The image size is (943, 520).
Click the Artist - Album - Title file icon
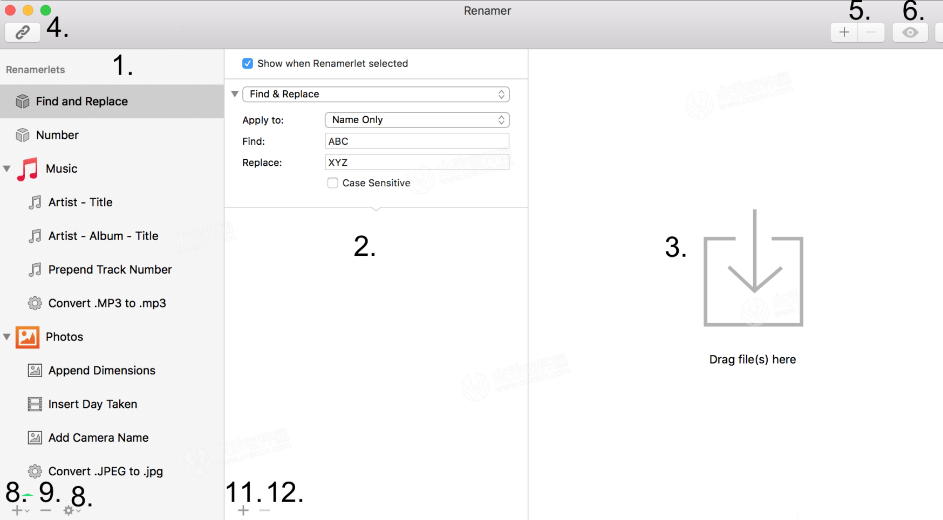pos(35,236)
